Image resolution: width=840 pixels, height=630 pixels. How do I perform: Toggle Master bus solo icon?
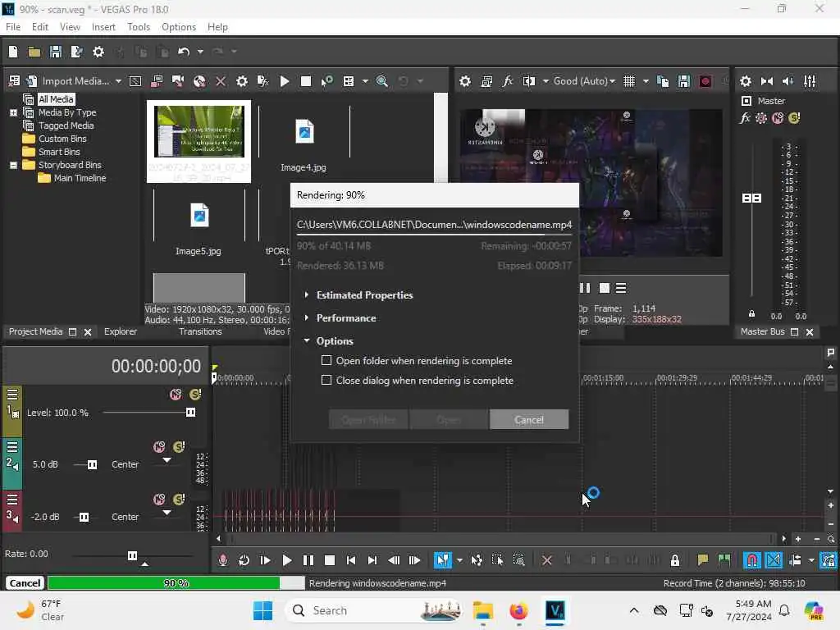point(794,118)
